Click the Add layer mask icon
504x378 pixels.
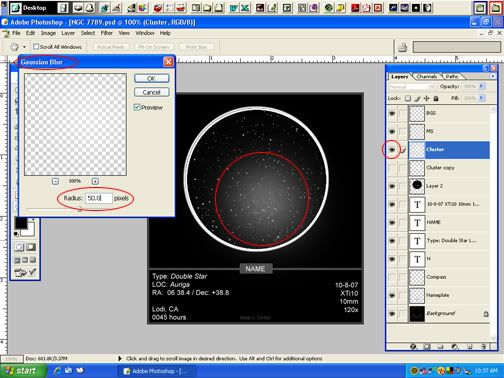tap(427, 347)
